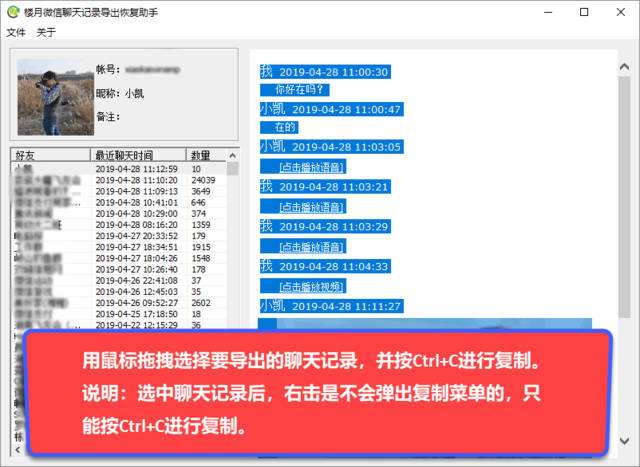The image size is (640, 467).
Task: Select the row dated 2019-04-27 10:26:40
Action: pos(118,269)
